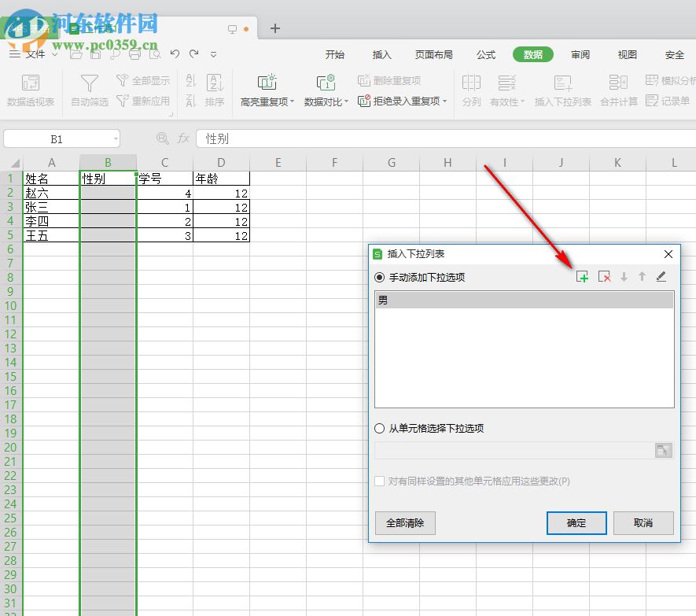Click cell C1 containing 学号

[x=164, y=179]
